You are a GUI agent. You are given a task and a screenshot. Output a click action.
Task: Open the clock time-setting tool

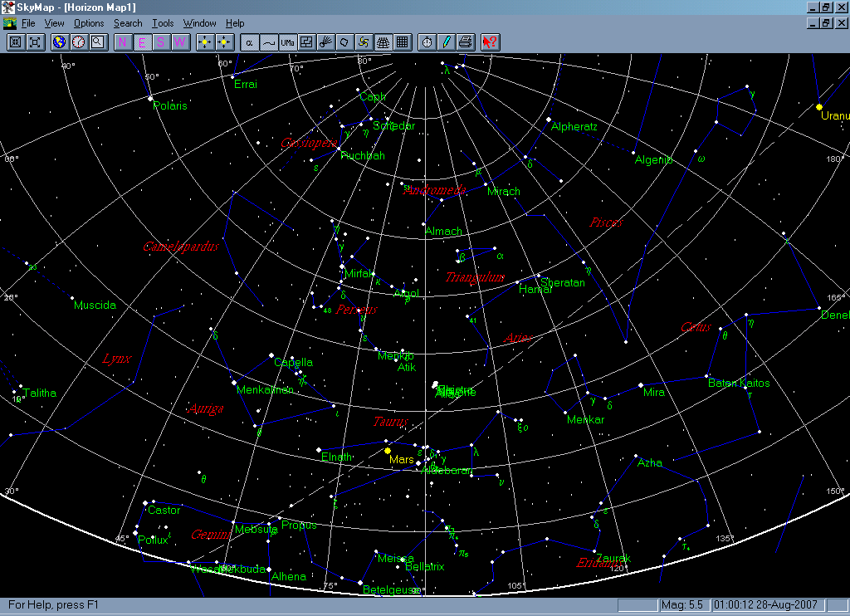pos(79,42)
